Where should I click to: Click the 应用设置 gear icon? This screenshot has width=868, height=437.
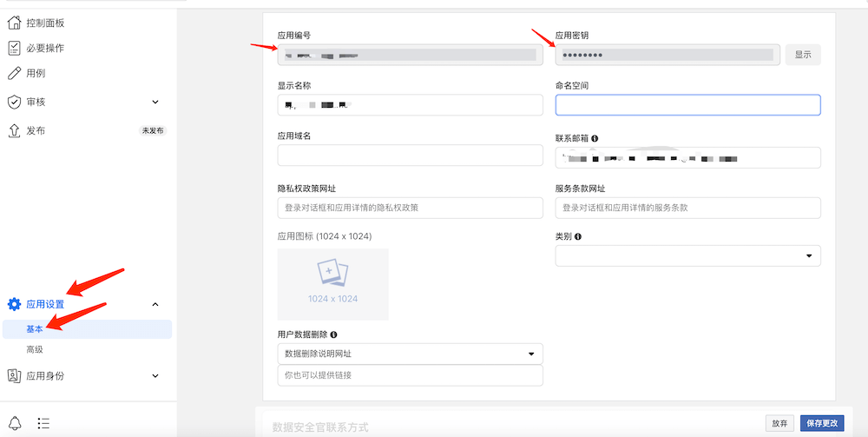[14, 304]
